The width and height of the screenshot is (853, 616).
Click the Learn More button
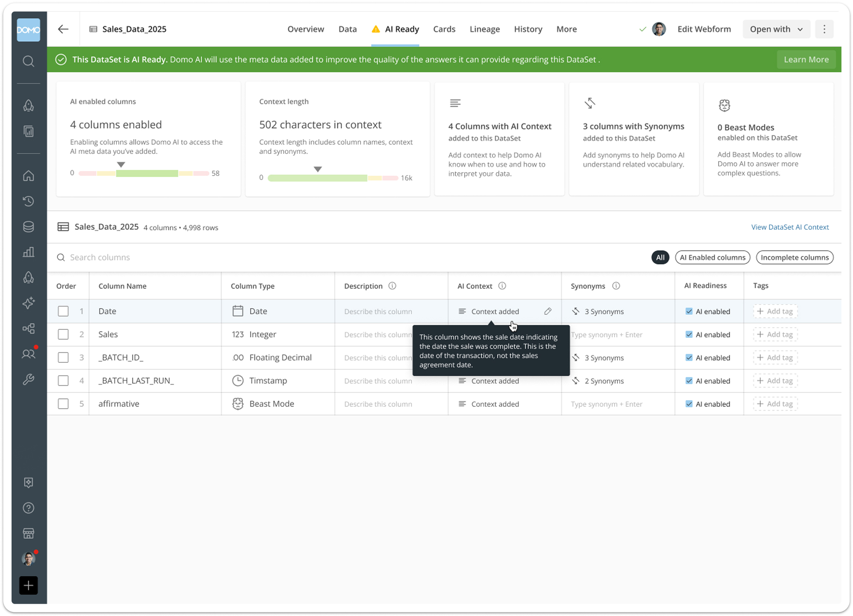point(806,59)
